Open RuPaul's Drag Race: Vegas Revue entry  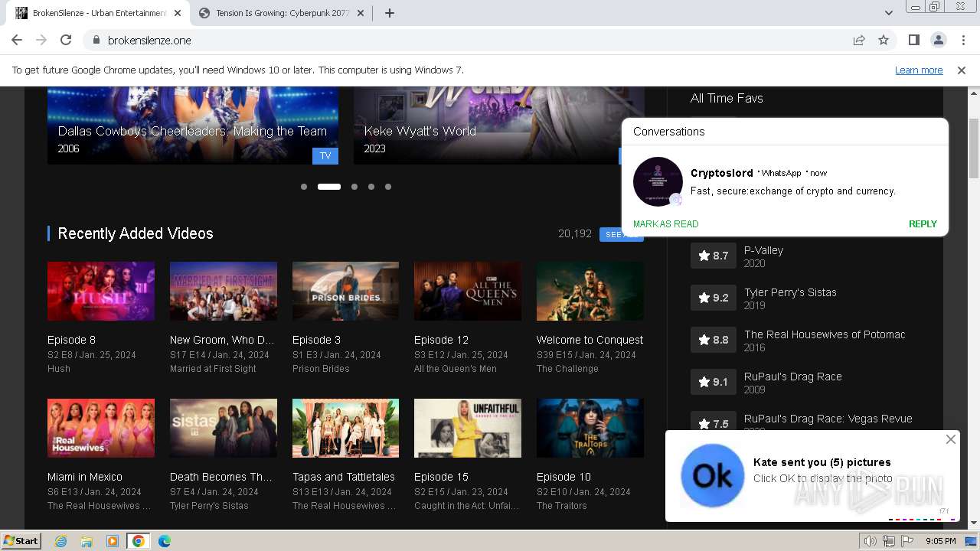point(828,419)
